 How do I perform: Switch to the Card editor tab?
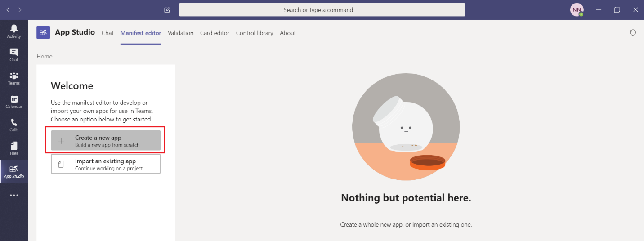[x=215, y=33]
